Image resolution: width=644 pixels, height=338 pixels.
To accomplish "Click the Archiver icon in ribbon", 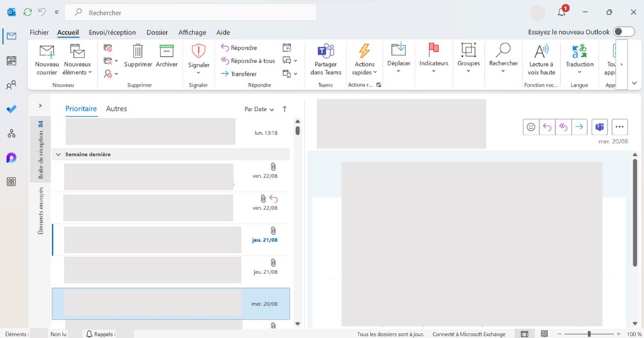I will tap(166, 52).
